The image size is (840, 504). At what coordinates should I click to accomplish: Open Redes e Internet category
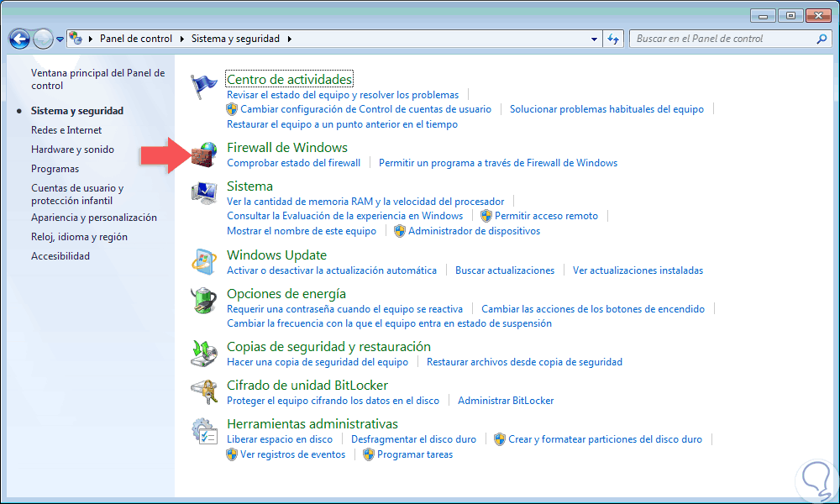66,130
